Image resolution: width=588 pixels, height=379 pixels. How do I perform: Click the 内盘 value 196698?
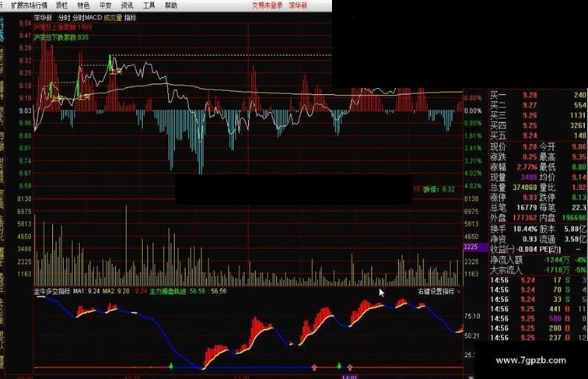(574, 218)
